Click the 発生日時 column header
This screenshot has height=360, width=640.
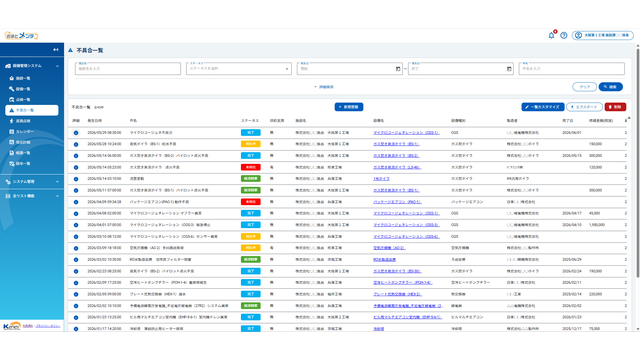point(95,121)
